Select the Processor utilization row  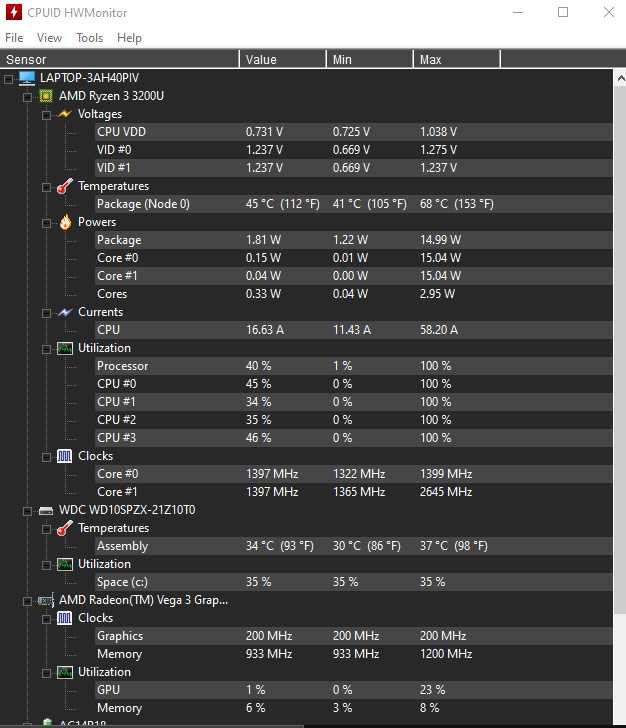point(354,366)
